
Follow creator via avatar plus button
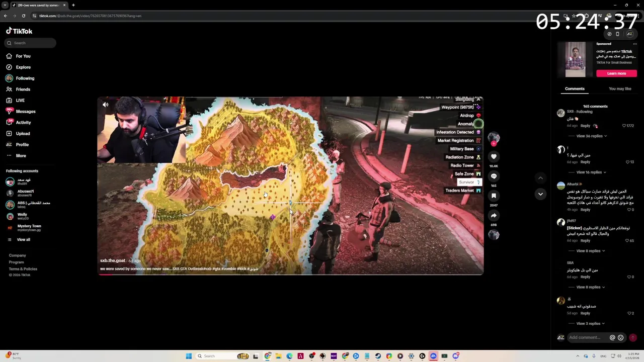pyautogui.click(x=494, y=144)
